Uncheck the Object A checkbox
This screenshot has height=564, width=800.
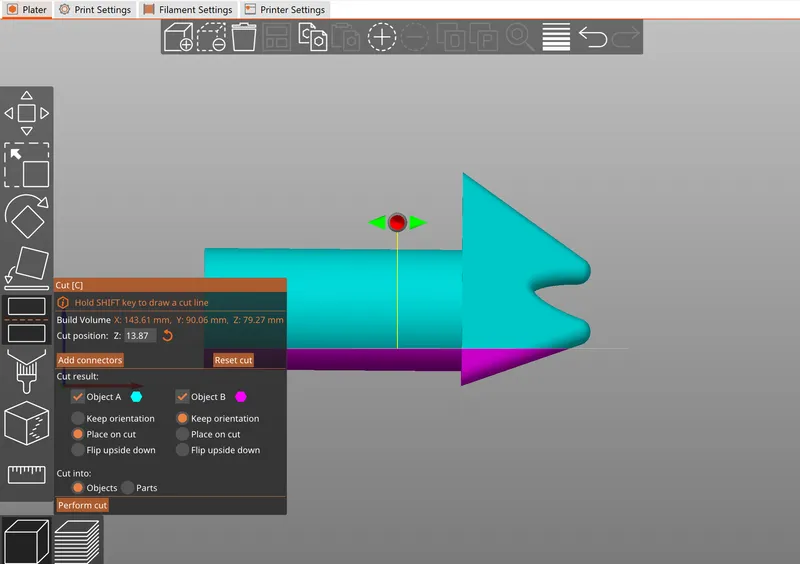click(x=78, y=397)
